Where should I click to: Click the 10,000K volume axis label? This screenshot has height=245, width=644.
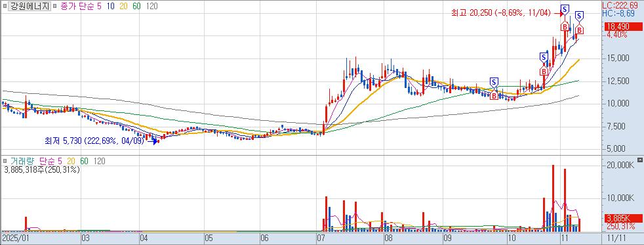(x=620, y=198)
